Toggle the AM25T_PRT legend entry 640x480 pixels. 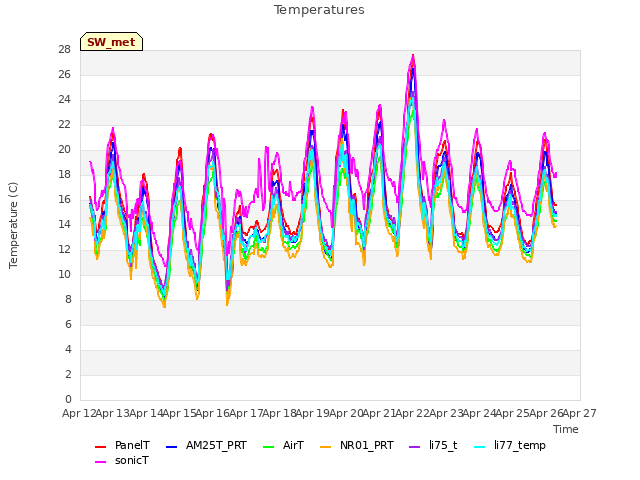206,445
